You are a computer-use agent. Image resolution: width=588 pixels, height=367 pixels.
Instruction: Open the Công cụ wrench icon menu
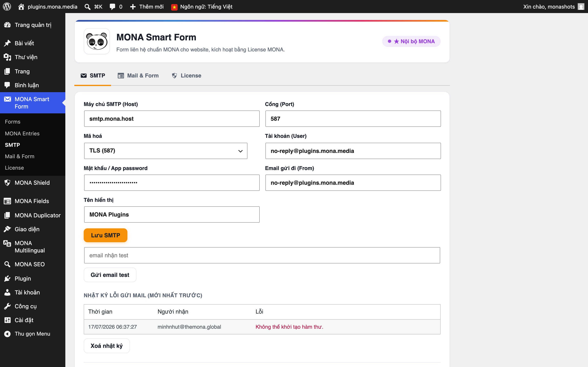pyautogui.click(x=7, y=306)
